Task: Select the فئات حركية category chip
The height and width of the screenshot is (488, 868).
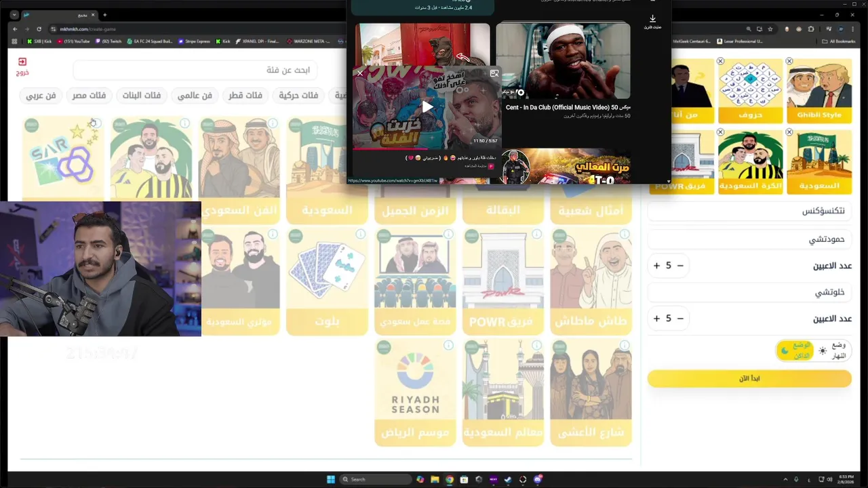Action: (298, 96)
